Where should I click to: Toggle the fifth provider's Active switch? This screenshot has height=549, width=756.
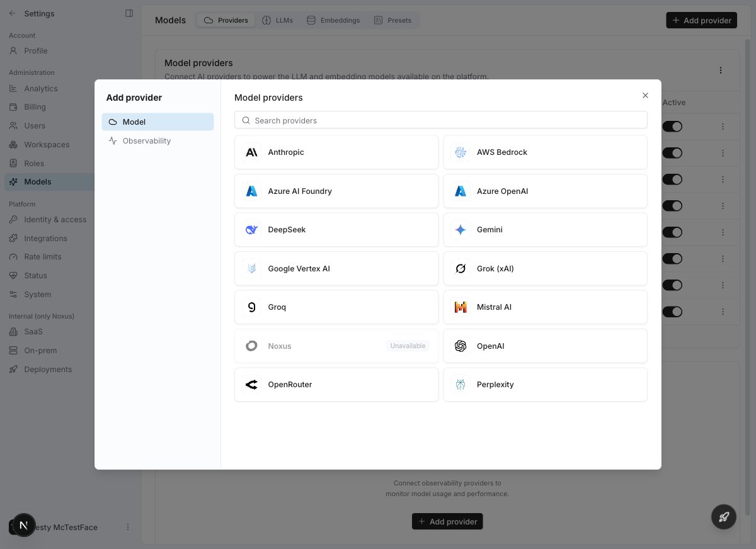tap(672, 232)
